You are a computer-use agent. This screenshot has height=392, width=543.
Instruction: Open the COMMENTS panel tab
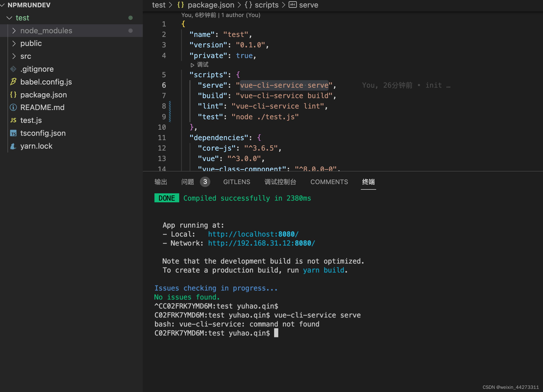[x=329, y=182]
